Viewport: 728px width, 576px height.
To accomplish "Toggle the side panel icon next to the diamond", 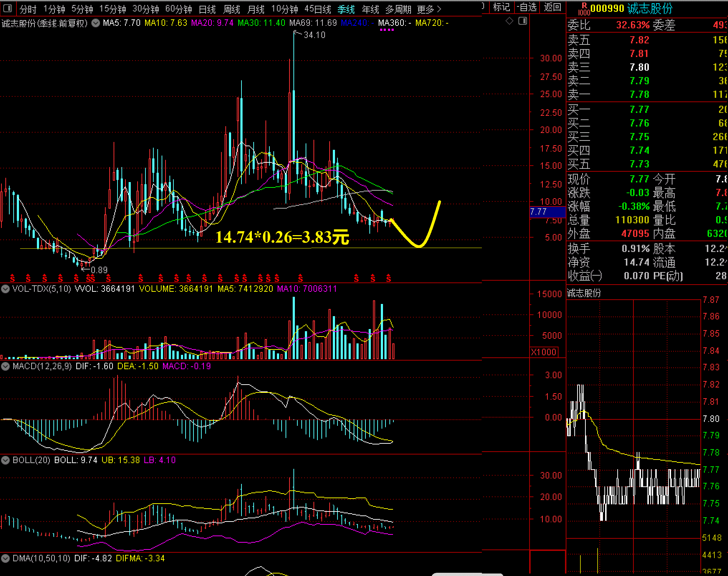I will pyautogui.click(x=523, y=21).
